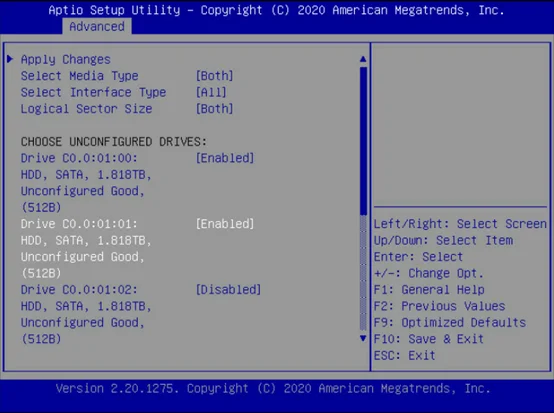Click the Version 2.20.1275 footer text

(273, 388)
